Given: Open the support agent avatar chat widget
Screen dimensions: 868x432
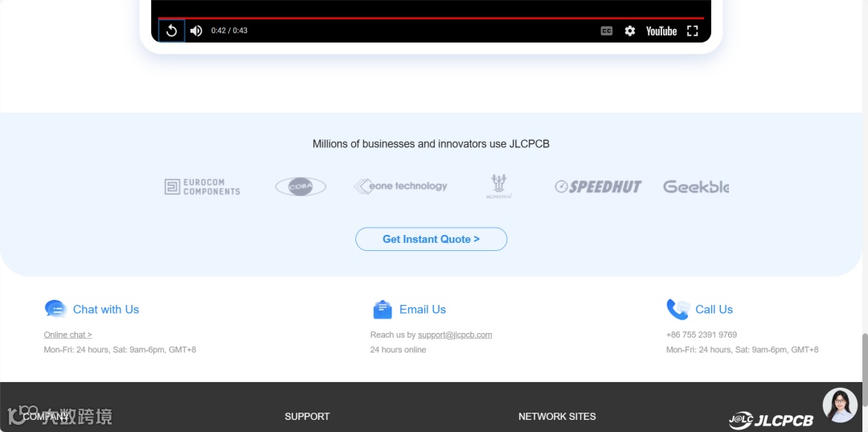Looking at the screenshot, I should 840,405.
